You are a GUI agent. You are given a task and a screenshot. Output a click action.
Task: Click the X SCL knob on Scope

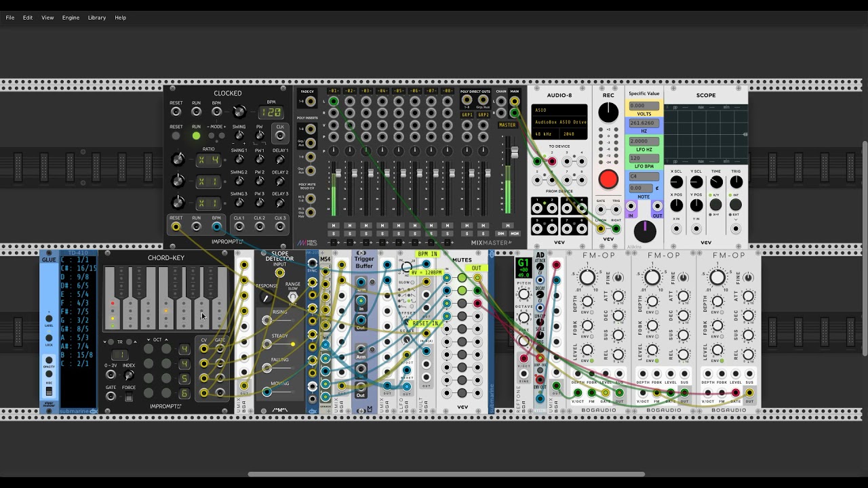pyautogui.click(x=676, y=182)
